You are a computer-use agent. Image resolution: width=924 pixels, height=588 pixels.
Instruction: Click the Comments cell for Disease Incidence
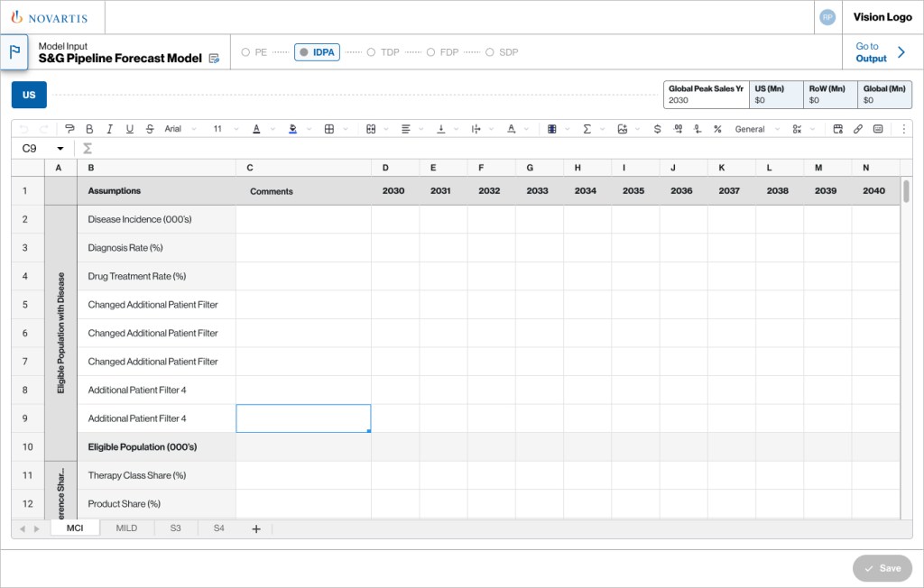point(303,219)
